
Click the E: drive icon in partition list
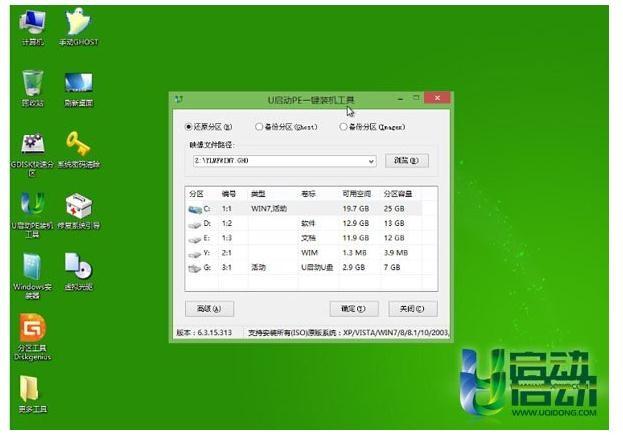195,239
